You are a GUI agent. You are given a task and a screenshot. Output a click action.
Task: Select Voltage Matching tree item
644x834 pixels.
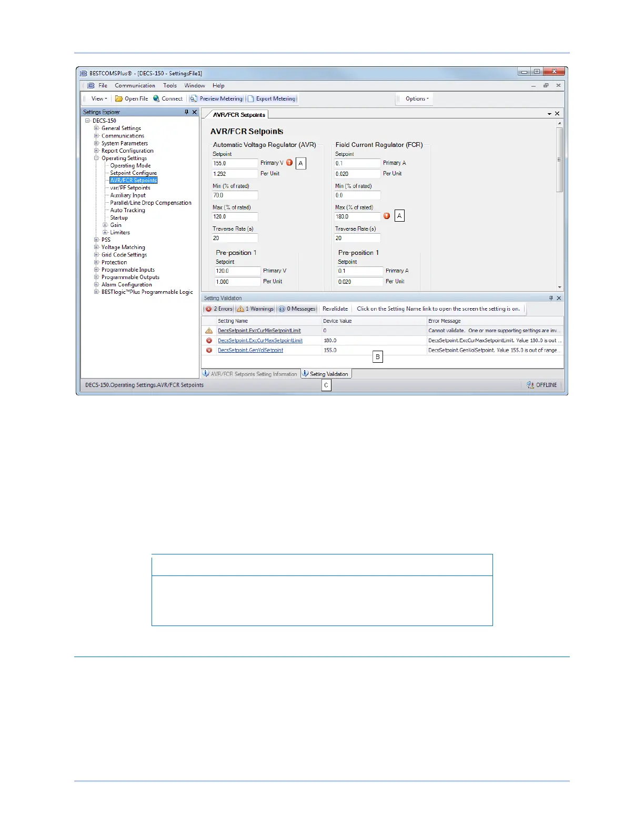123,247
